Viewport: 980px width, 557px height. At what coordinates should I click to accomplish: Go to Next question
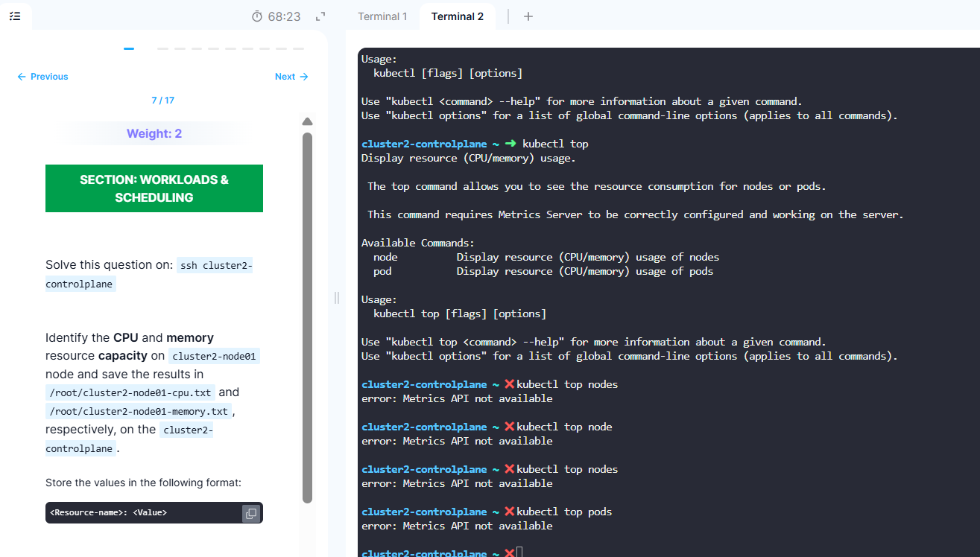291,77
